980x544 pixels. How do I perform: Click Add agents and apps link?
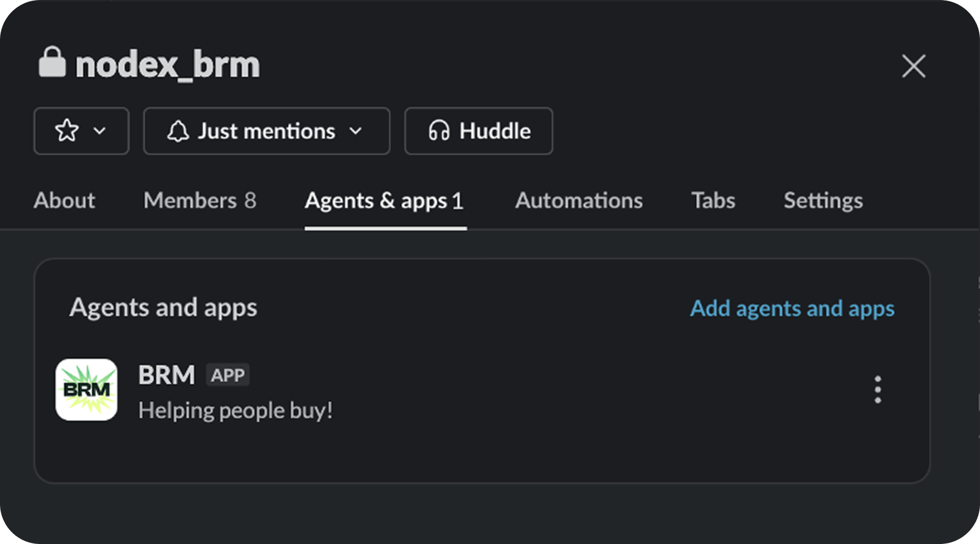point(792,309)
